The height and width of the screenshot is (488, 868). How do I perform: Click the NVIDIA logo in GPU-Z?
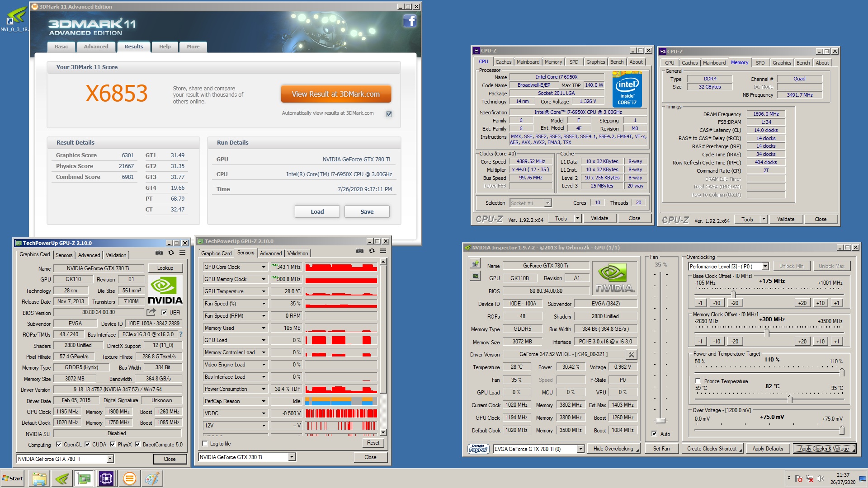pos(165,291)
